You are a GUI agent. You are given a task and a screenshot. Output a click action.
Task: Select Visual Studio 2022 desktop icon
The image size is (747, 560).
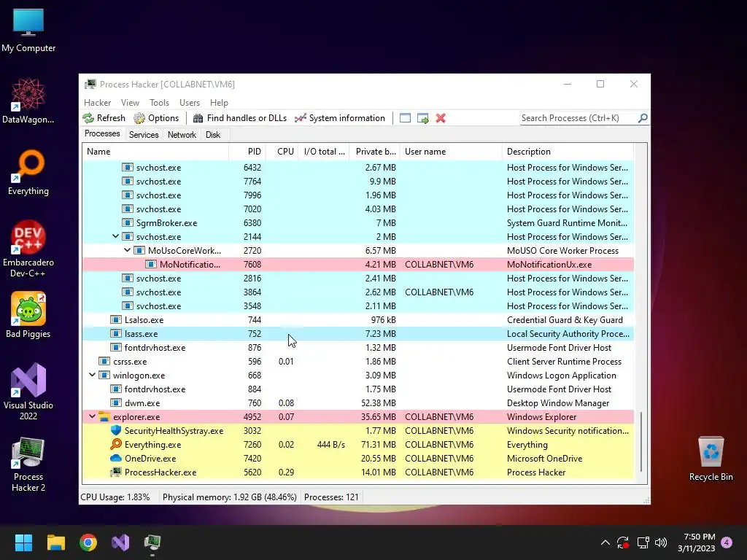click(x=28, y=392)
